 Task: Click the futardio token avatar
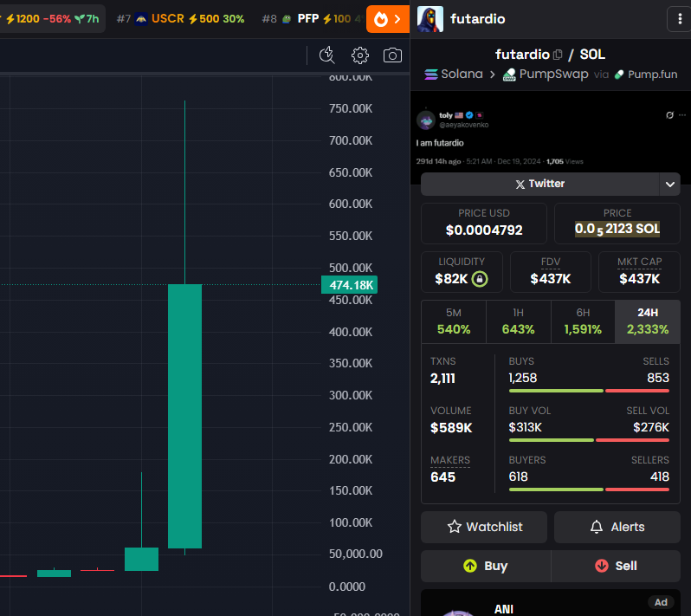[430, 19]
